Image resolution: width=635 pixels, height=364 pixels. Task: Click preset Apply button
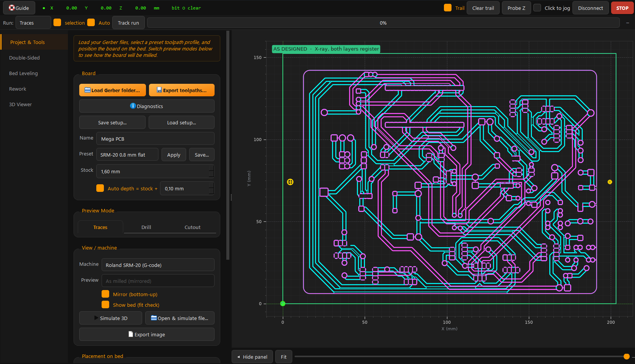click(174, 155)
